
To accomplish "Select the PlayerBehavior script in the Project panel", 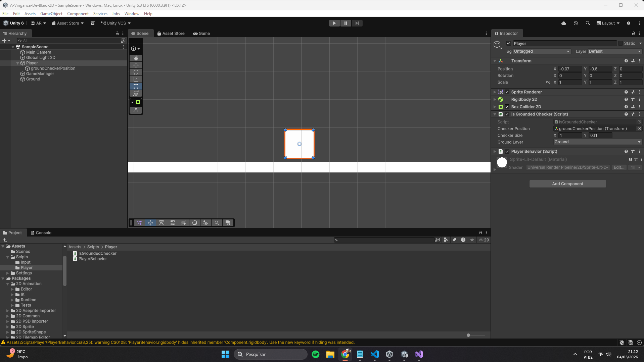I will coord(93,259).
